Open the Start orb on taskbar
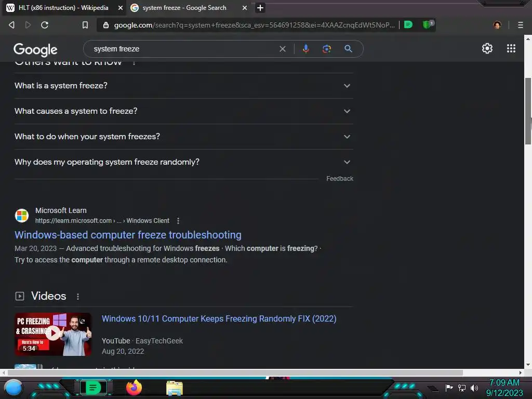Image resolution: width=532 pixels, height=399 pixels. 14,388
